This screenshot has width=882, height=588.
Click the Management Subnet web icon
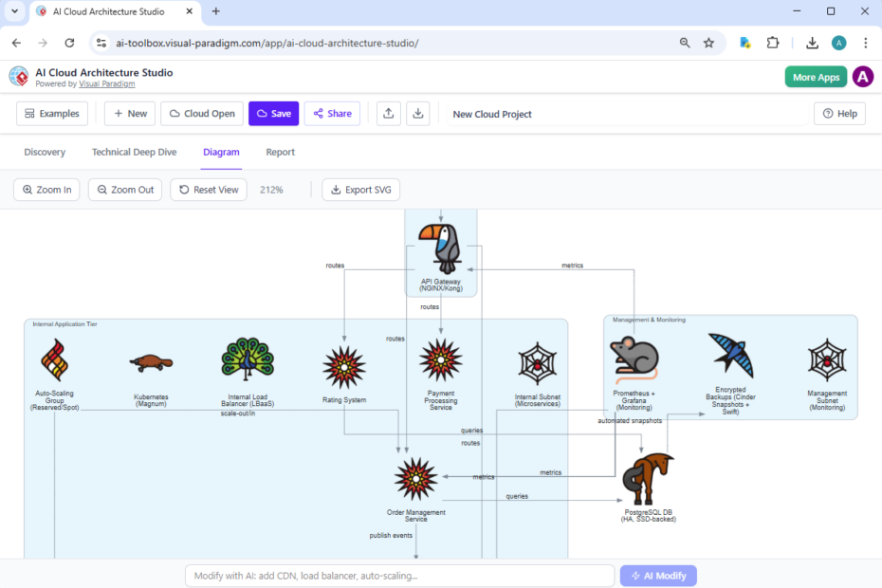(826, 362)
